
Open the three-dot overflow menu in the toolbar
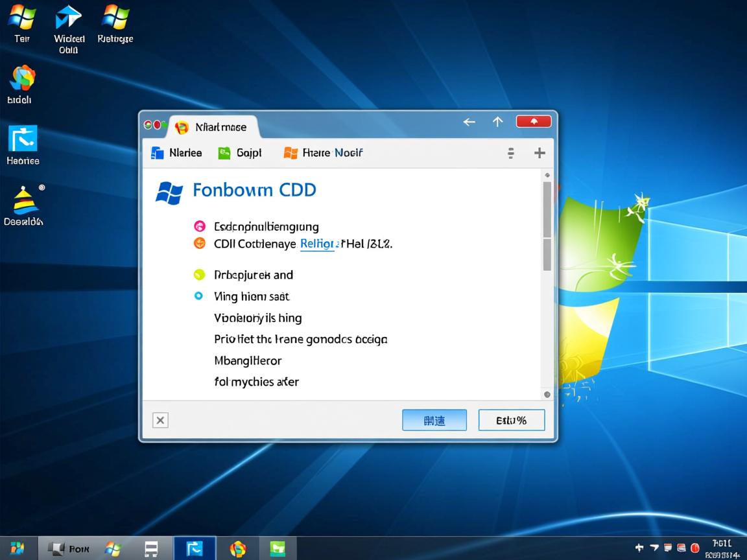point(511,153)
